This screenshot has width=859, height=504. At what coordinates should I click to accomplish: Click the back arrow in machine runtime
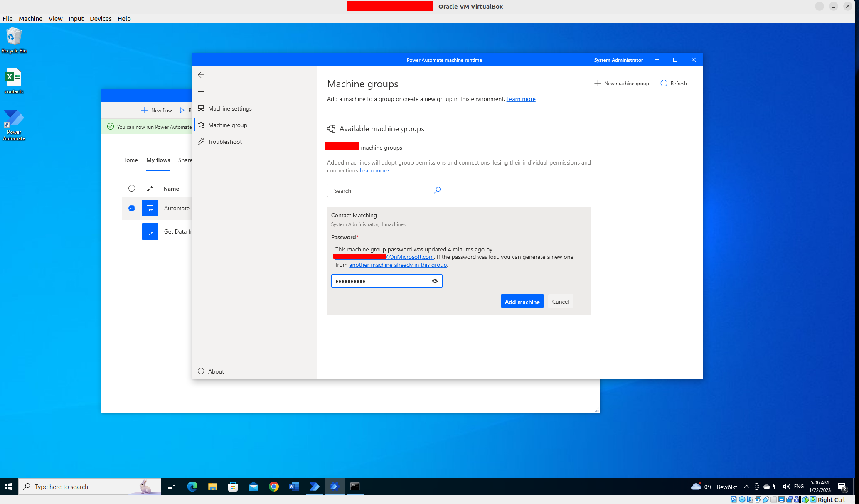point(201,75)
